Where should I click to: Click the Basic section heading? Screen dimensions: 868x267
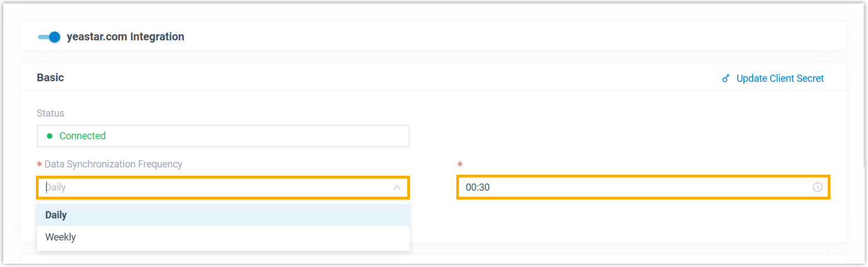click(50, 78)
